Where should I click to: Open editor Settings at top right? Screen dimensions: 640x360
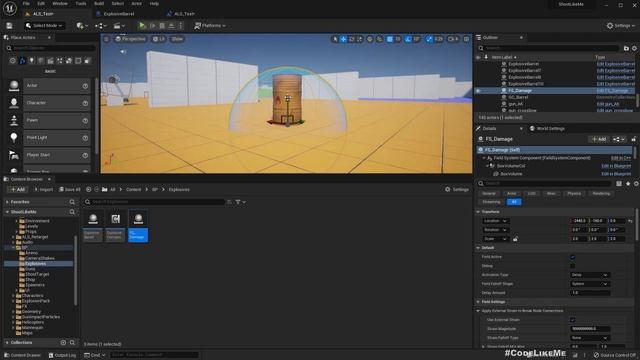point(620,26)
